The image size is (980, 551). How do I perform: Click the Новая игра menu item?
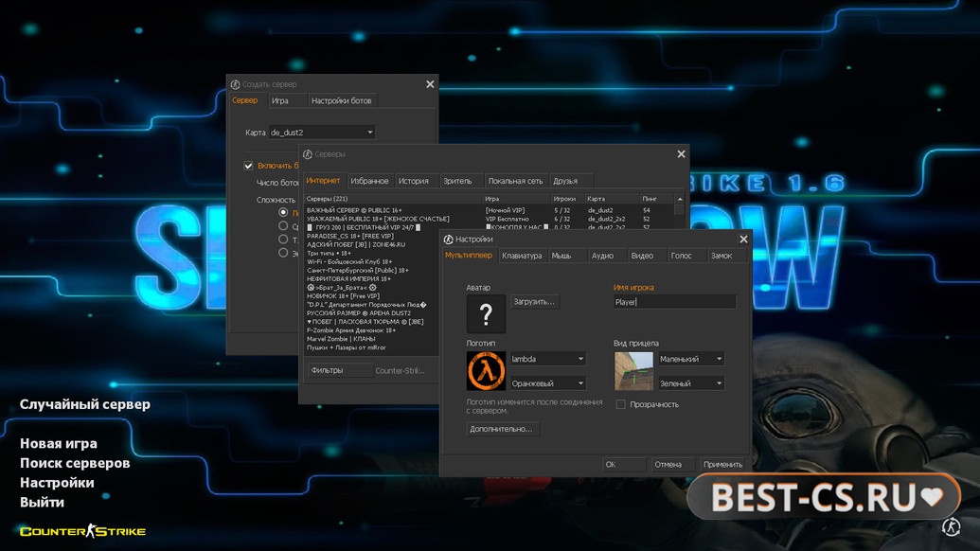[59, 443]
